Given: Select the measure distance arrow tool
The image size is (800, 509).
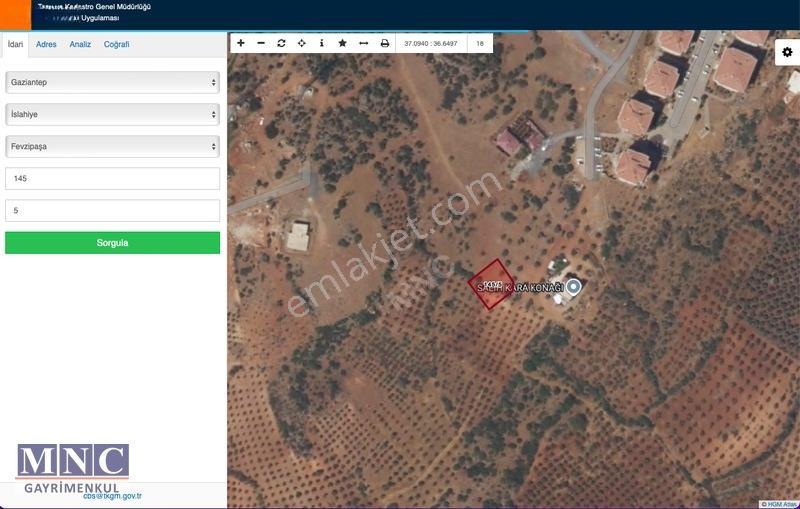Looking at the screenshot, I should pyautogui.click(x=363, y=43).
